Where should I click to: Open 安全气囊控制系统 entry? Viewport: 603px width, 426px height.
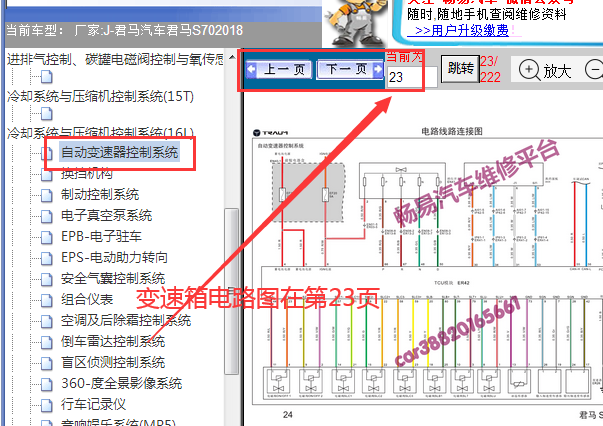coord(113,278)
